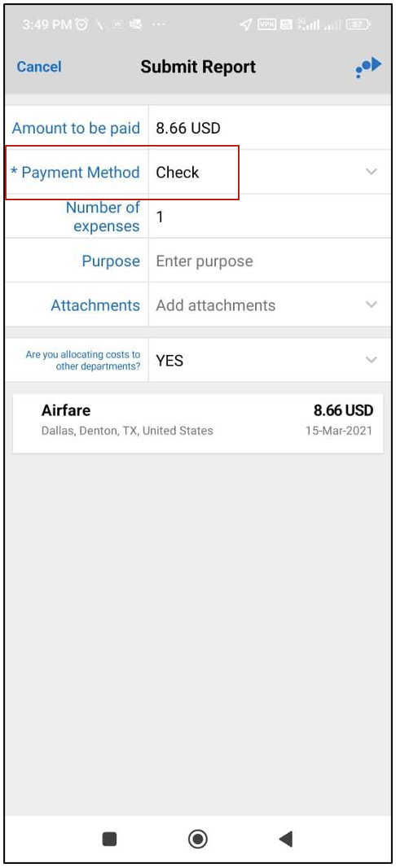Tap the Android back triangle button
Image resolution: width=396 pixels, height=868 pixels.
286,839
